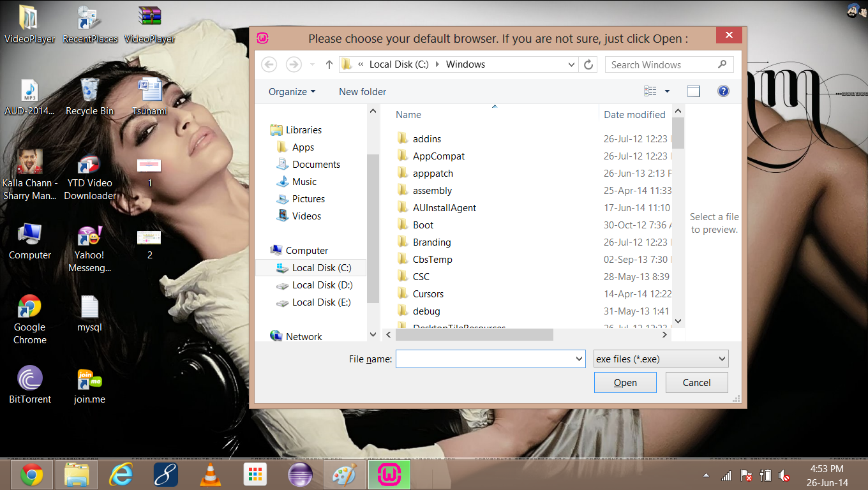Open the Organize menu
This screenshot has height=490, width=868.
(292, 92)
